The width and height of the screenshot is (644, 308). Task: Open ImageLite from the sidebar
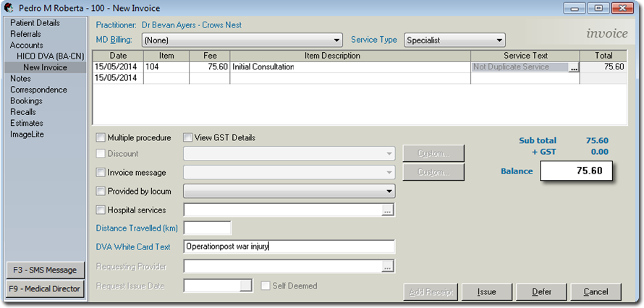[27, 134]
